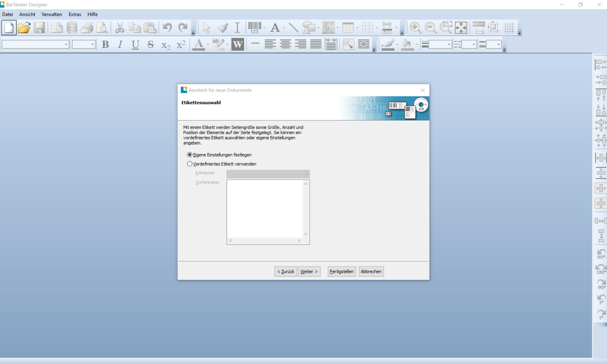Click the Bold formatting icon
Image resolution: width=607 pixels, height=364 pixels.
tap(105, 45)
